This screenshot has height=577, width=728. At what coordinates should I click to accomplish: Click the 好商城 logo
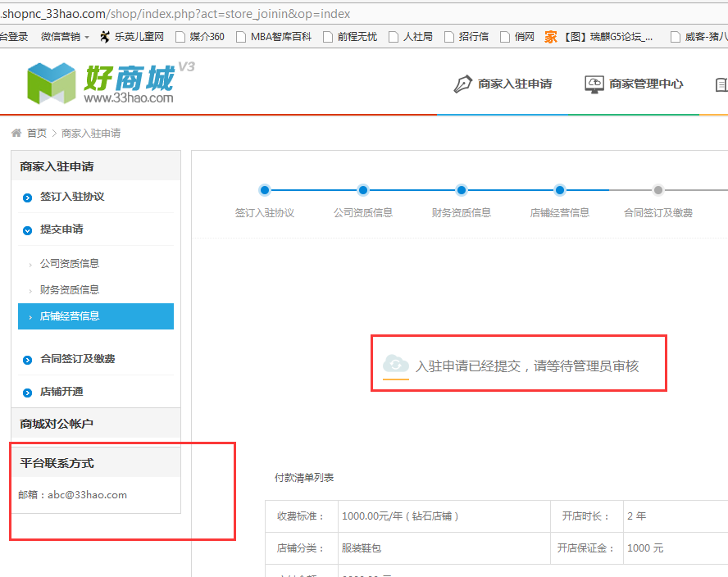click(111, 83)
